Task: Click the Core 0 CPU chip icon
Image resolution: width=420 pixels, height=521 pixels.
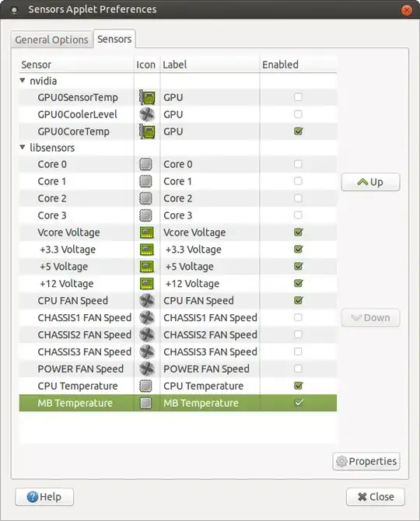Action: click(x=145, y=164)
